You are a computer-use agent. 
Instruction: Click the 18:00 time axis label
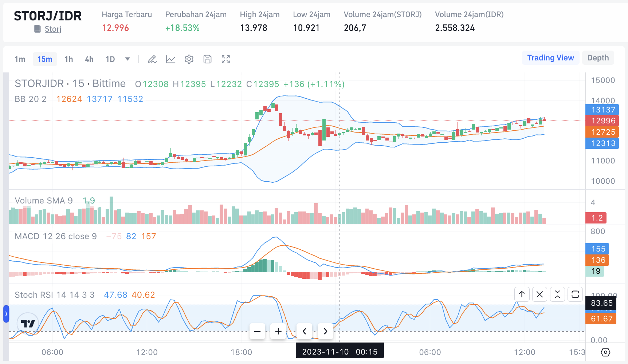pos(241,352)
